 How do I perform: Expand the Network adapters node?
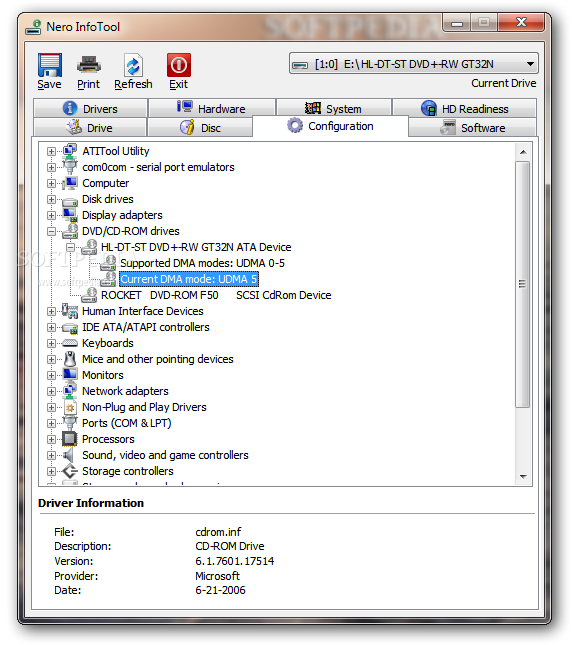51,392
